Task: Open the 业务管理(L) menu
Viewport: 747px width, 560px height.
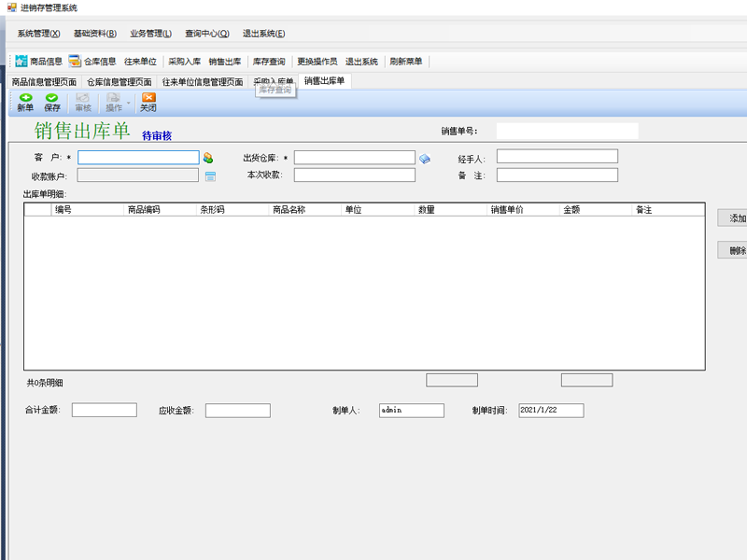Action: click(x=151, y=34)
